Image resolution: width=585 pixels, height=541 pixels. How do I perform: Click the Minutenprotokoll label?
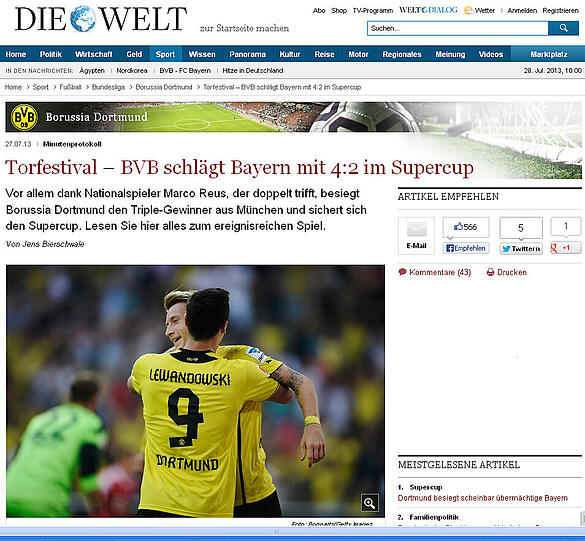[72, 144]
